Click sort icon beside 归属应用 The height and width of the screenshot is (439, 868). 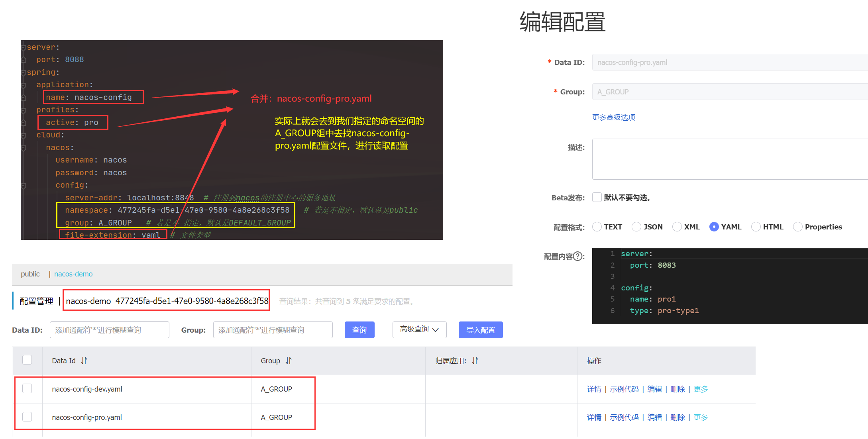(475, 361)
